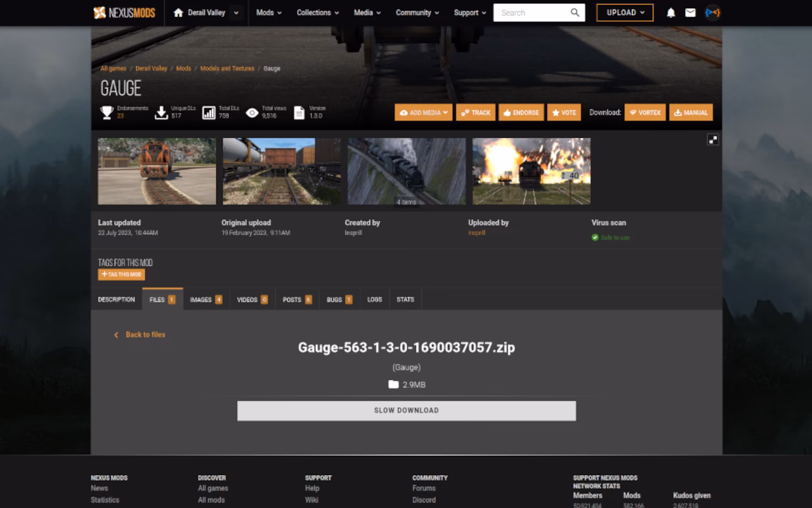Open the orange locomotive thumbnail

pos(157,171)
